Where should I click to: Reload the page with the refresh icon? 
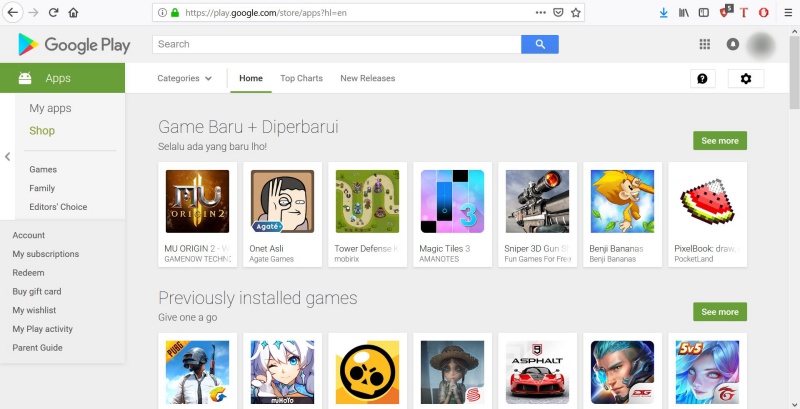click(54, 13)
